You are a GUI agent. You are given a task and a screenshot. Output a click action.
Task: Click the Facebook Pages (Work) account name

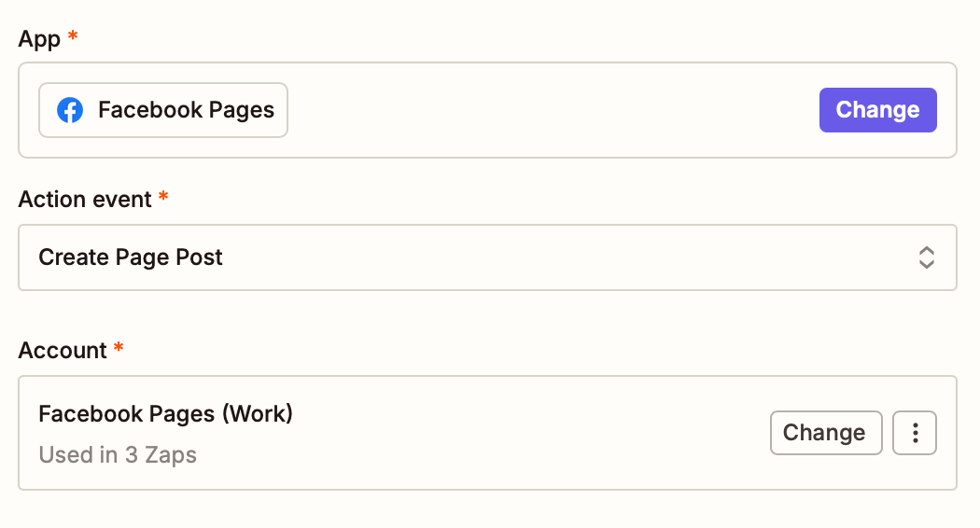click(x=165, y=413)
